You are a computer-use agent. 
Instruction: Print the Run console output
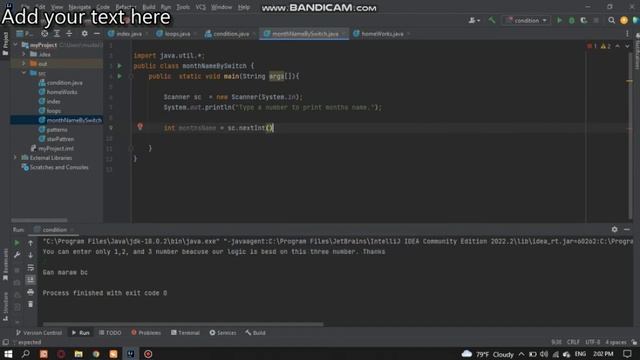coord(31,292)
